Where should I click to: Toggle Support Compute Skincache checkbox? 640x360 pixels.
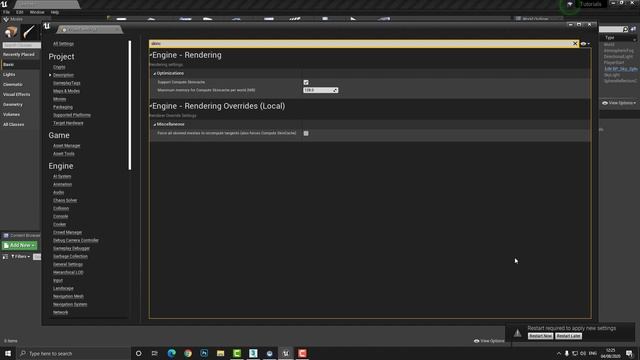coord(306,82)
